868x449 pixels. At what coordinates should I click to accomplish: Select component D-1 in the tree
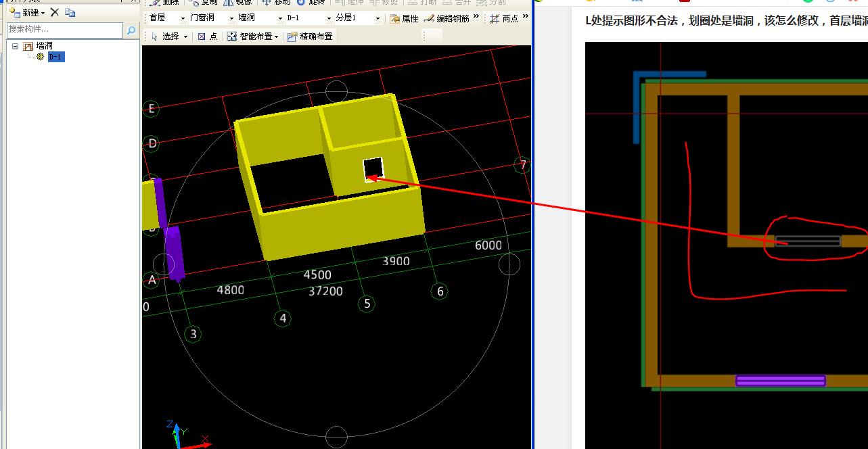tap(56, 57)
